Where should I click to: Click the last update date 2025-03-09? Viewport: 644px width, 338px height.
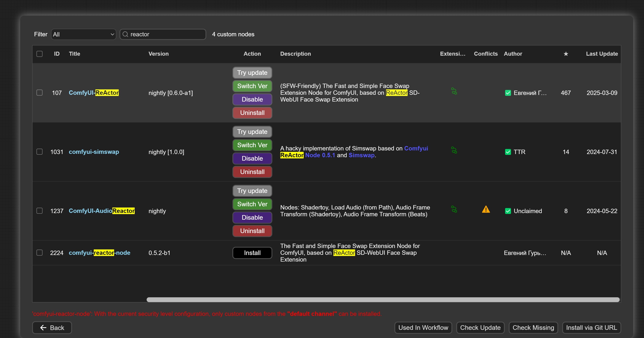coord(602,93)
